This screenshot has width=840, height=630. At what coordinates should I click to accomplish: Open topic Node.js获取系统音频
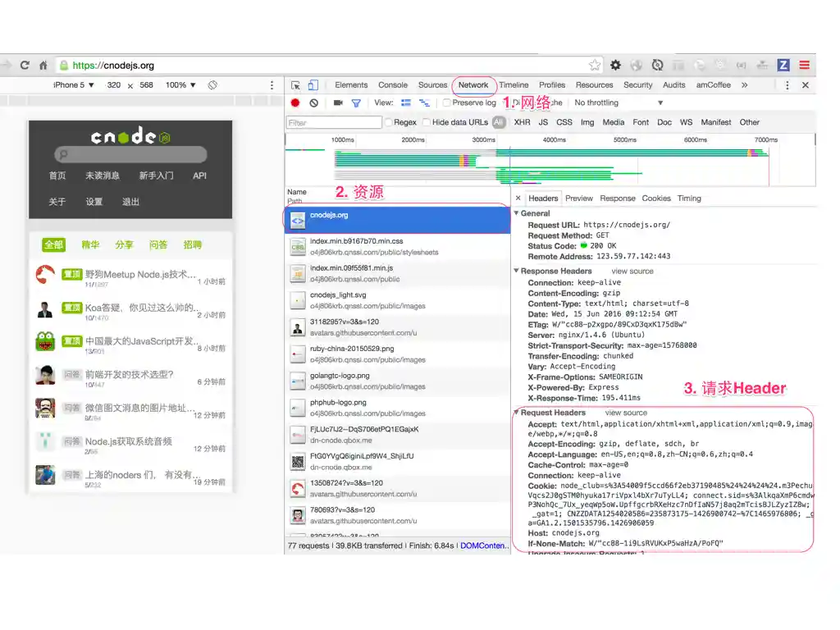coord(129,441)
